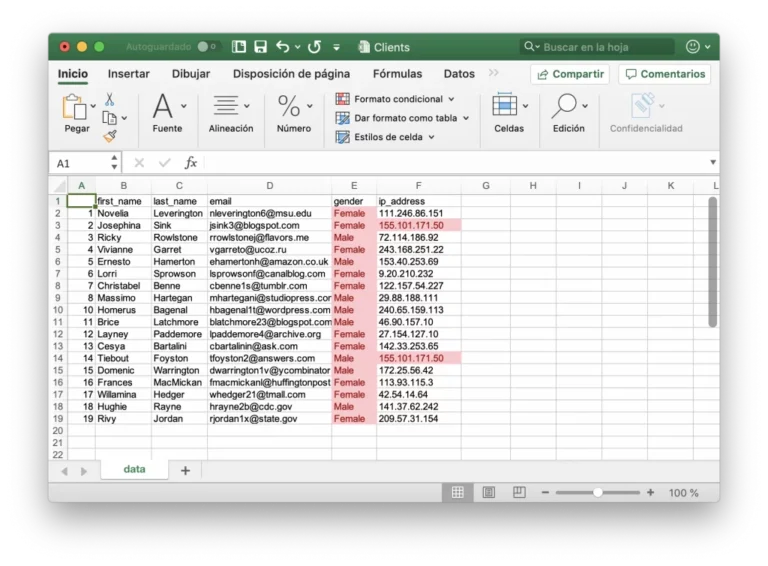Click the Pegar clipboard icon
768x566 pixels.
coord(75,107)
